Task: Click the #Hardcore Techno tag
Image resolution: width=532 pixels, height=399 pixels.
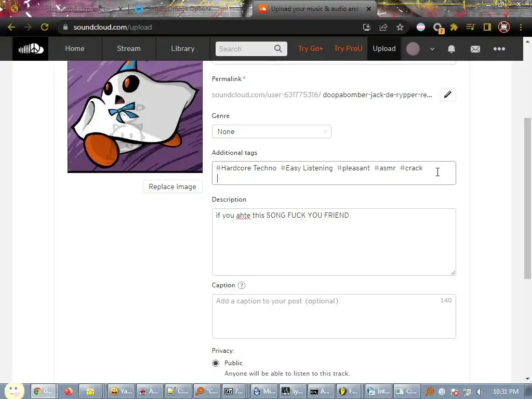Action: click(246, 168)
